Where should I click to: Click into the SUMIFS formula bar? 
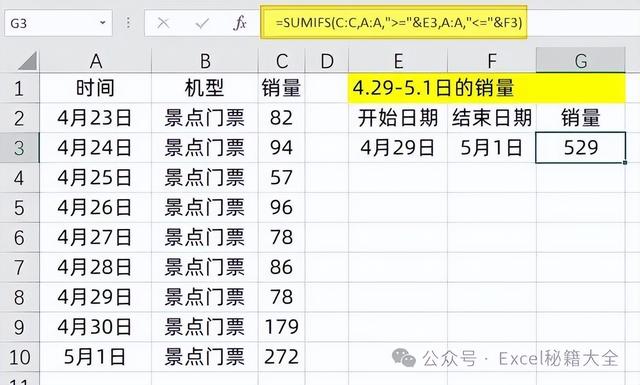pyautogui.click(x=393, y=22)
